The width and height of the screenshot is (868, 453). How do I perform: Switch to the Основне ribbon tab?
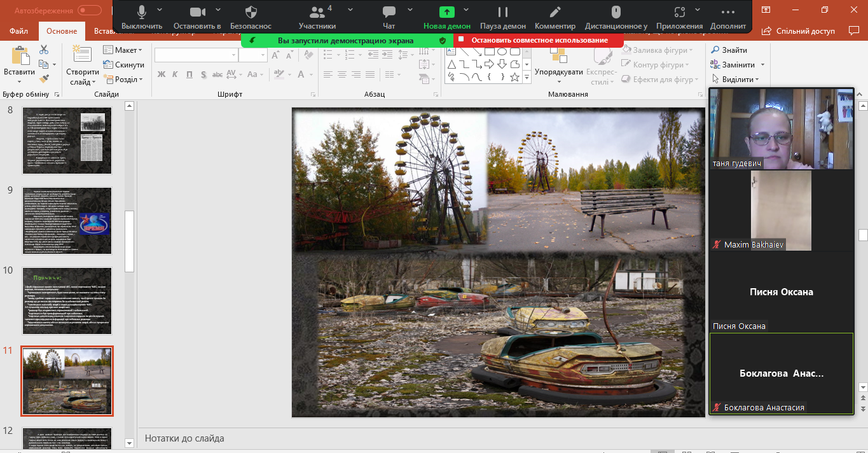coord(62,31)
